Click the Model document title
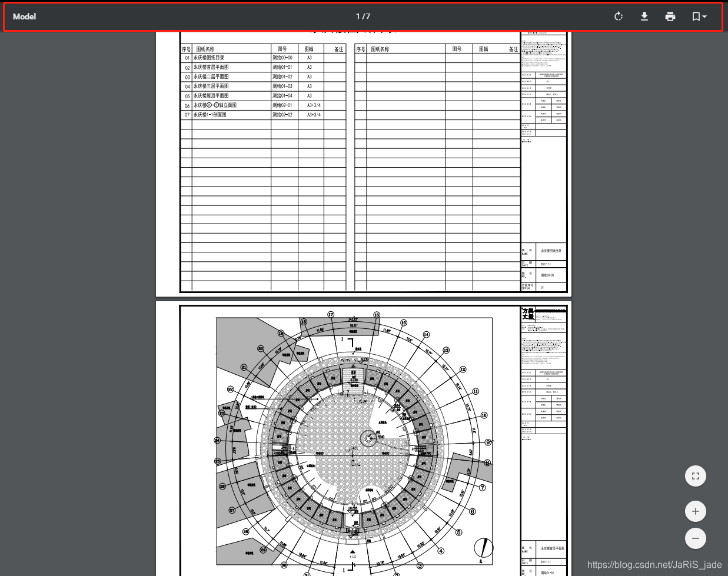This screenshot has height=576, width=728. 24,16
